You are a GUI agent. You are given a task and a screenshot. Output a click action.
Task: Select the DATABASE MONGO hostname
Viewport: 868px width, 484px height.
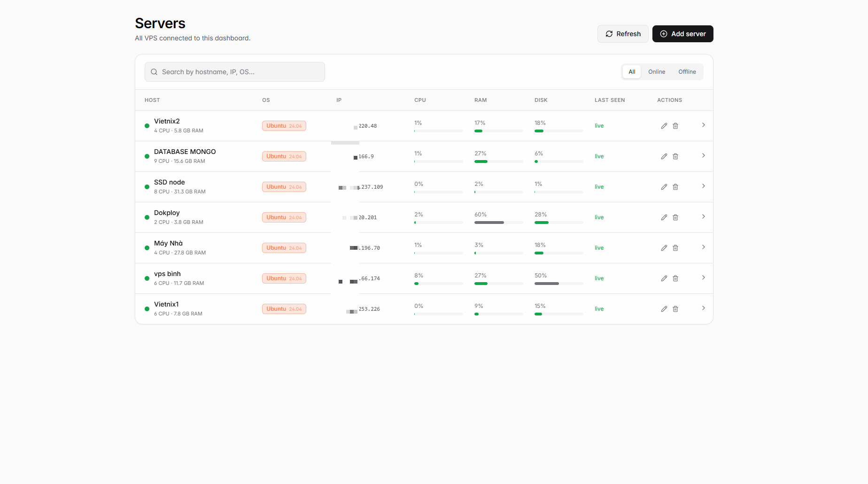[185, 152]
